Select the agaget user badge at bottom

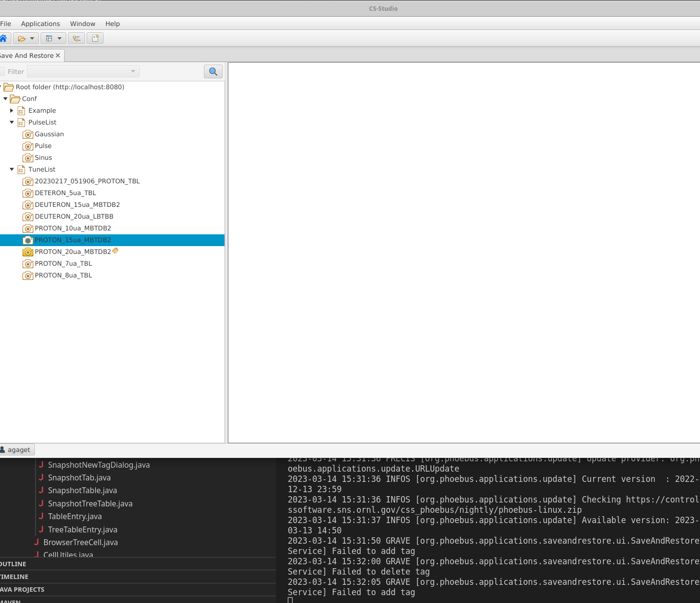tap(17, 450)
